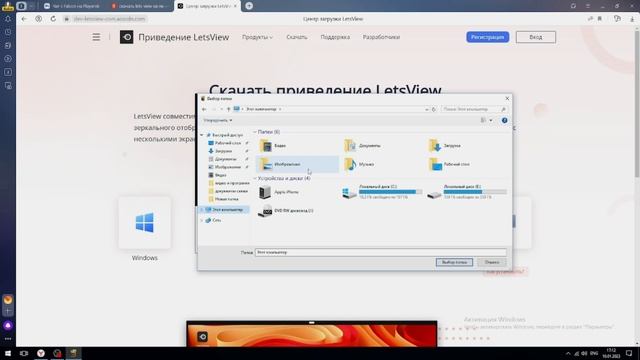Viewport: 640px width, 360px height.
Task: Click the dialog help question mark icon
Action: point(504,120)
